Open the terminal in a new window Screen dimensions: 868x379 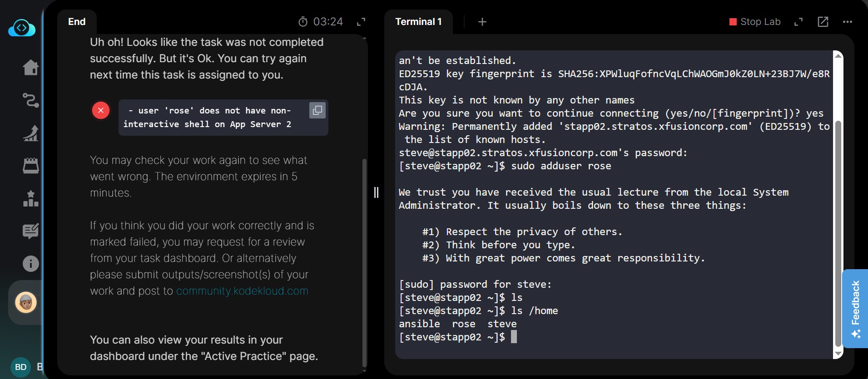tap(823, 22)
